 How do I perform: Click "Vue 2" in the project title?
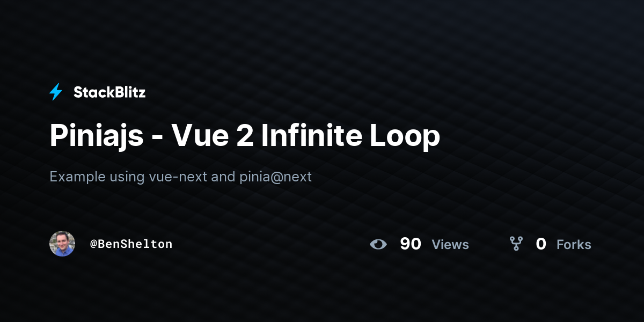[213, 136]
